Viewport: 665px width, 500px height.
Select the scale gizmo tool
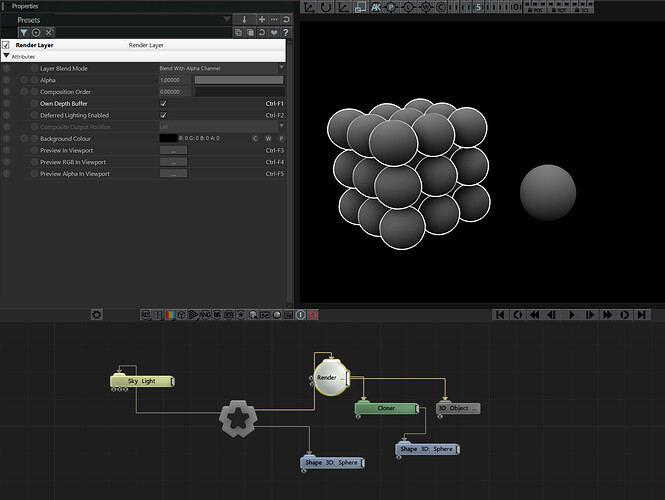click(343, 7)
